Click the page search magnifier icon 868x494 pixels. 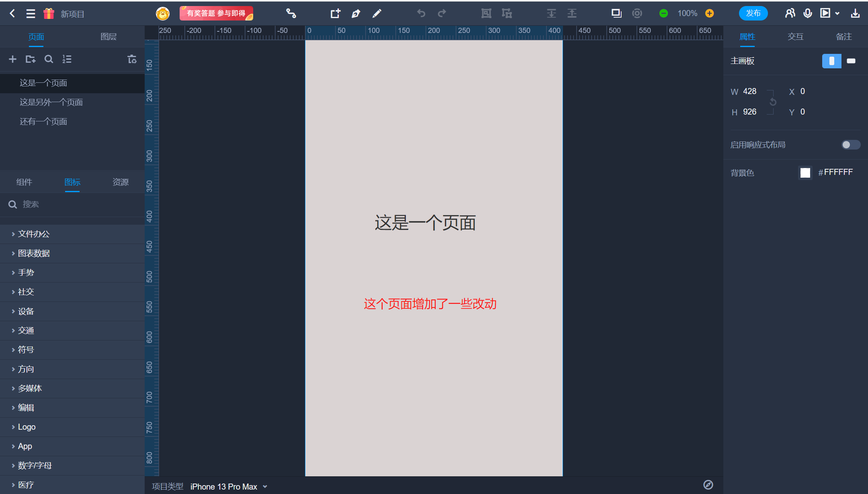(x=49, y=59)
